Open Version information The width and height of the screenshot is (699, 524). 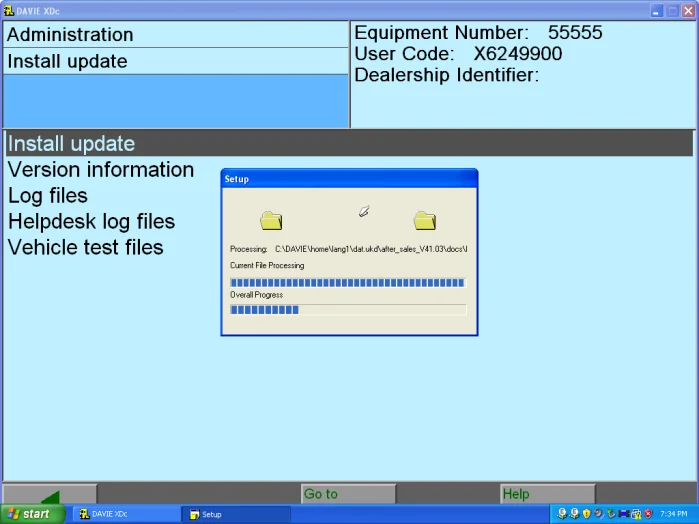[x=101, y=169]
